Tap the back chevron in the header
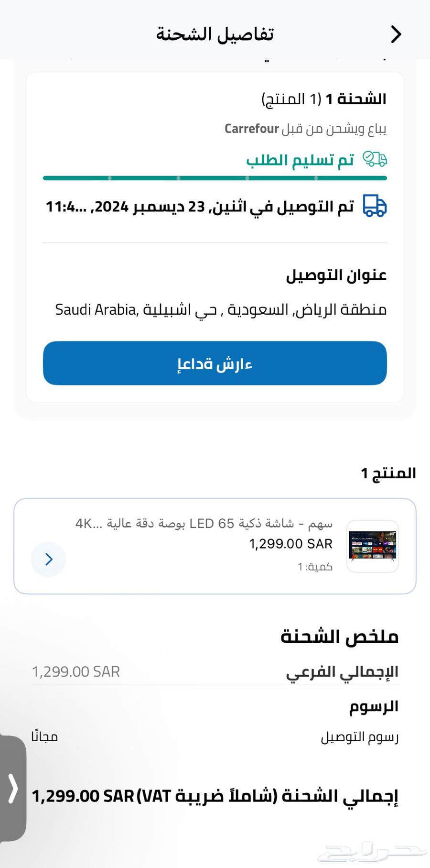This screenshot has height=868, width=430. click(x=396, y=34)
